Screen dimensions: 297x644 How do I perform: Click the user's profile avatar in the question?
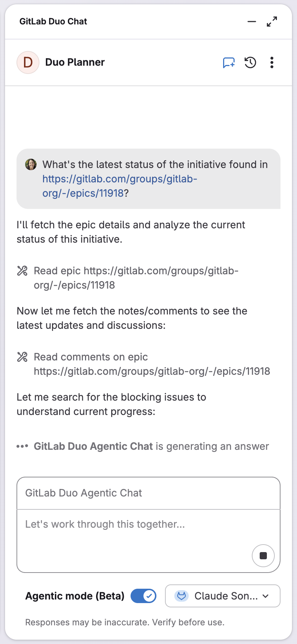(32, 164)
